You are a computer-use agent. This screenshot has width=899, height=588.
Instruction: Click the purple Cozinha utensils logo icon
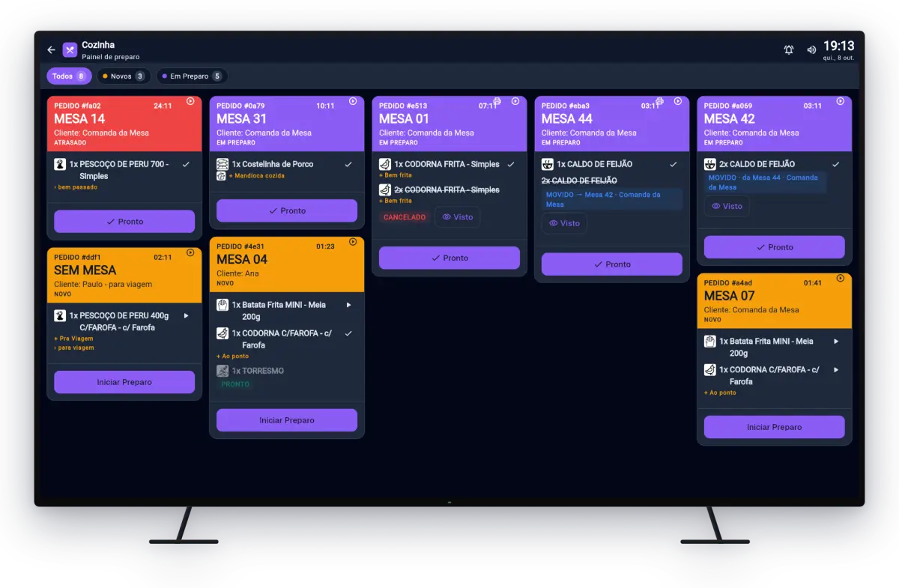click(x=70, y=50)
